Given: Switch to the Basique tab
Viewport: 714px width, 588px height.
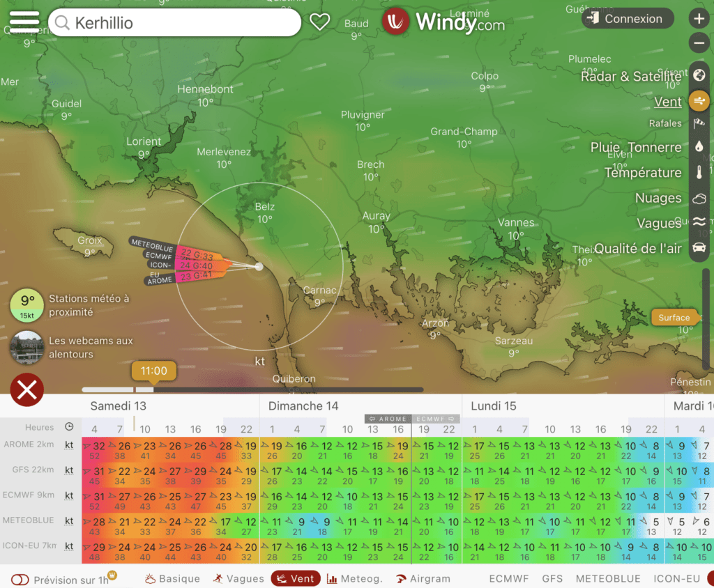Looking at the screenshot, I should pyautogui.click(x=173, y=579).
